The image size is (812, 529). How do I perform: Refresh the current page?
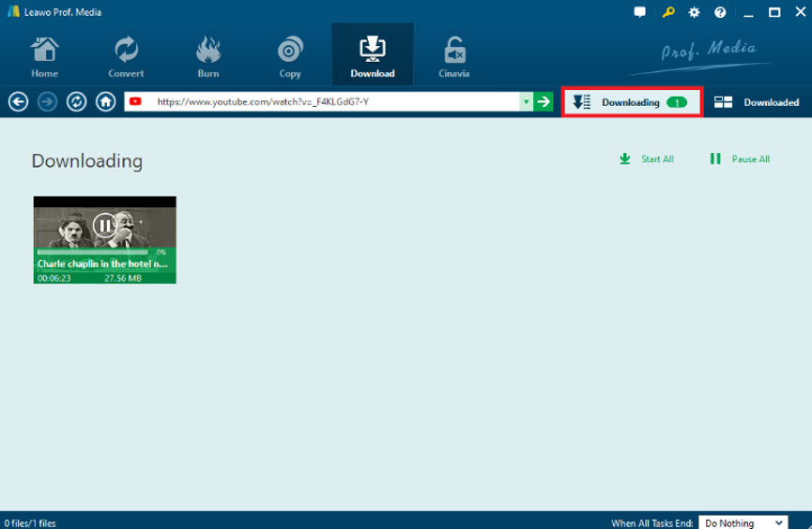pyautogui.click(x=77, y=101)
